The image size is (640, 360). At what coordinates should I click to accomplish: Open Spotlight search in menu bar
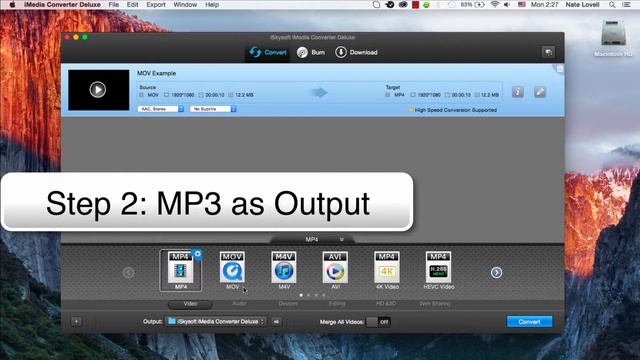tap(612, 4)
